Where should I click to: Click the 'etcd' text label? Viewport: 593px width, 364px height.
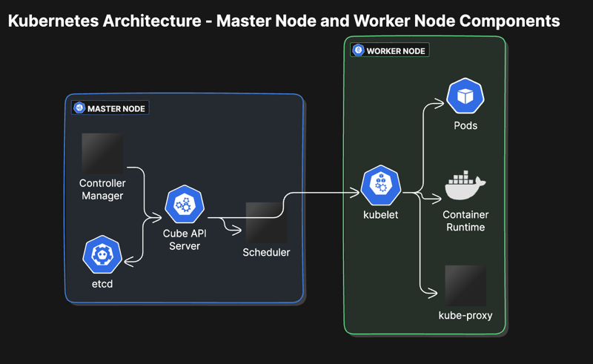click(102, 284)
